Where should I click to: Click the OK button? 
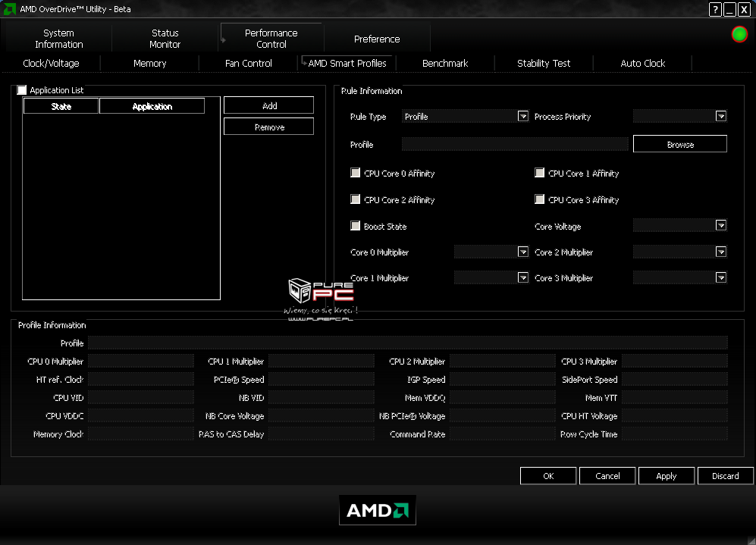coord(548,475)
